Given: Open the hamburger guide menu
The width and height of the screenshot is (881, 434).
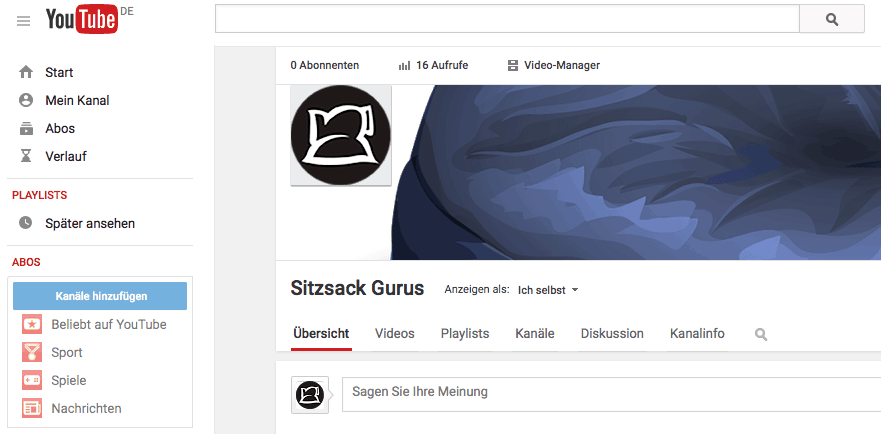Looking at the screenshot, I should pyautogui.click(x=24, y=21).
